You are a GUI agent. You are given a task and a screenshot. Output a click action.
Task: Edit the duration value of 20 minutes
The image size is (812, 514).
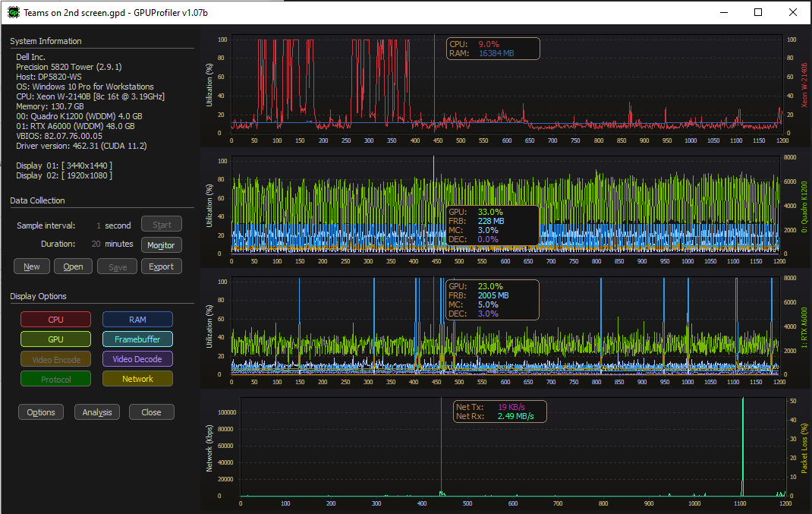coord(96,244)
